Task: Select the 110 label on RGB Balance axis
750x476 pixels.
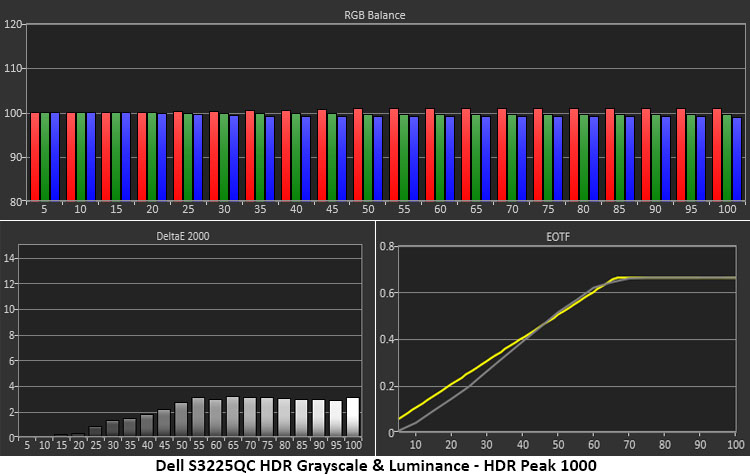Action: 13,68
